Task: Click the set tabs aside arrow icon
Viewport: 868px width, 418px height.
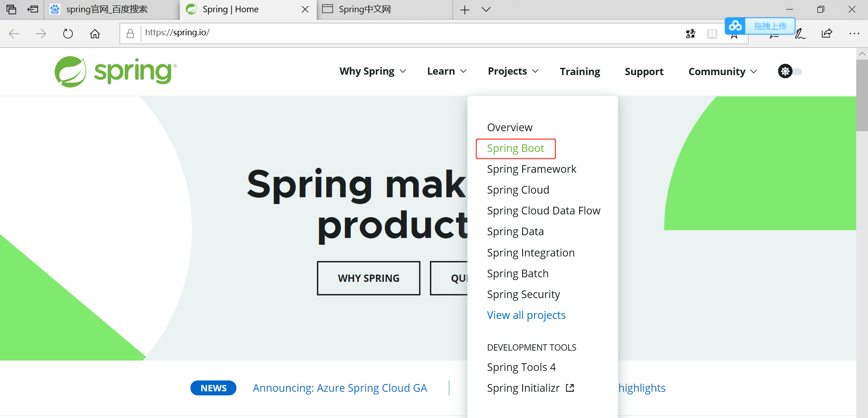Action: click(x=33, y=9)
